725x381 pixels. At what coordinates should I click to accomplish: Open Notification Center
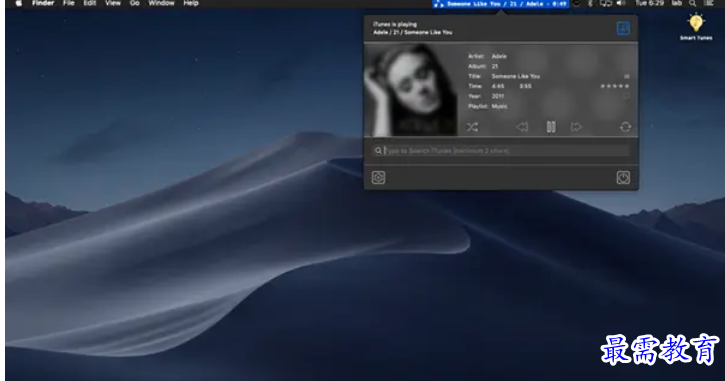tap(709, 3)
